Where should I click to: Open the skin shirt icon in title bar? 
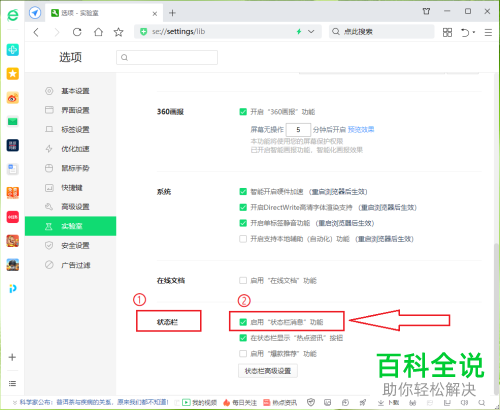426,11
